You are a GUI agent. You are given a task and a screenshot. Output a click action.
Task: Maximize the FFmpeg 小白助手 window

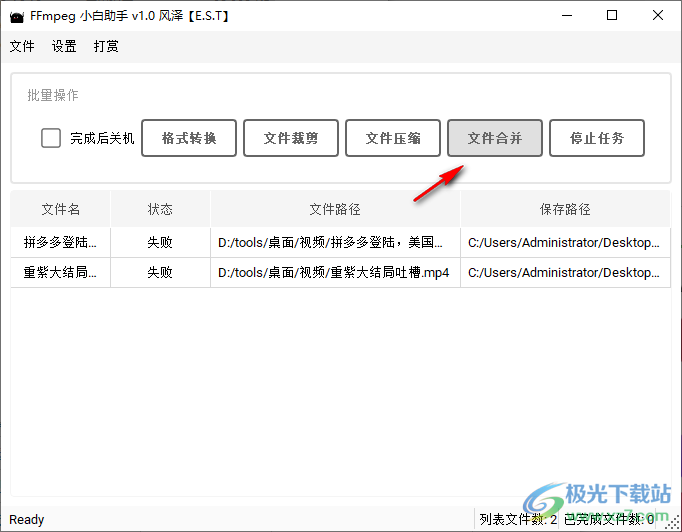612,16
